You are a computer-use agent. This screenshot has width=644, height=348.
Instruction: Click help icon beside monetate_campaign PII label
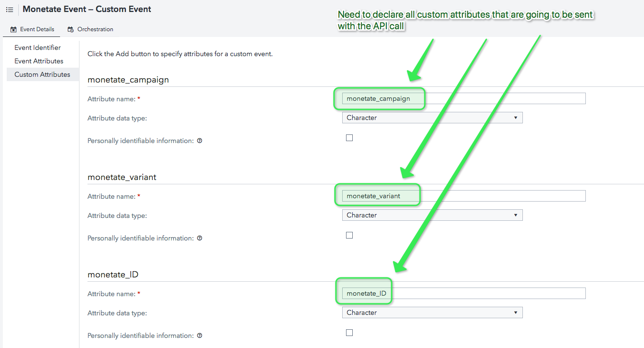pos(199,141)
